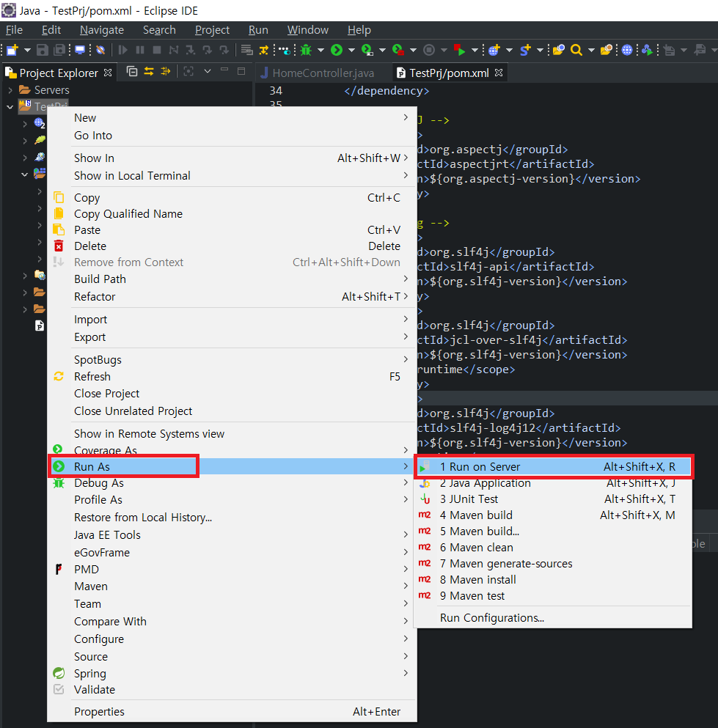Open Properties from context menu

coord(232,712)
